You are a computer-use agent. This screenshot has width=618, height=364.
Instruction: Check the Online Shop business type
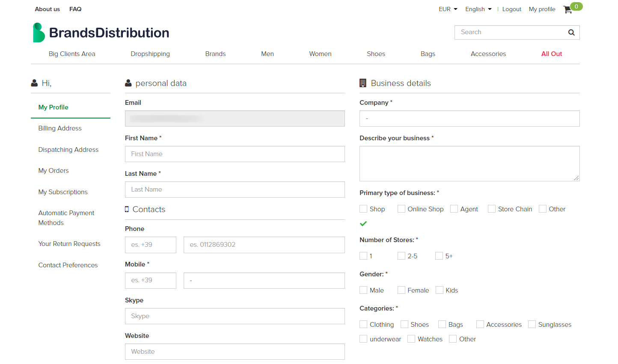click(x=401, y=209)
